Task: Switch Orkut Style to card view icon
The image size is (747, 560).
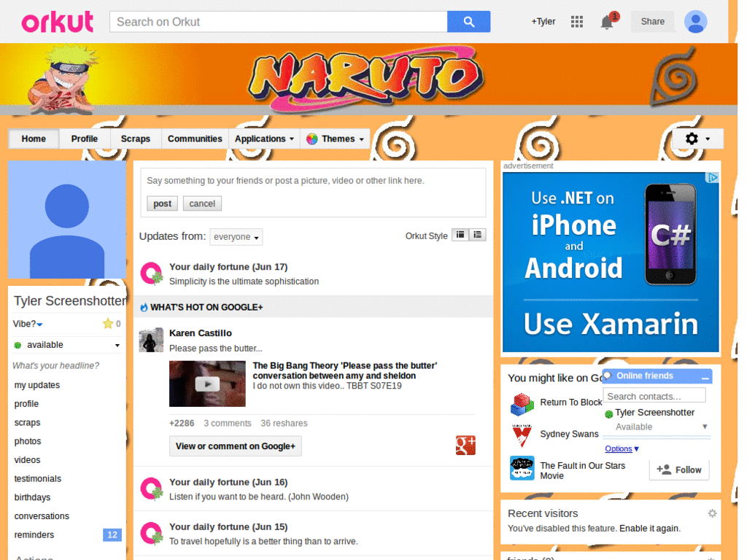Action: [x=460, y=234]
